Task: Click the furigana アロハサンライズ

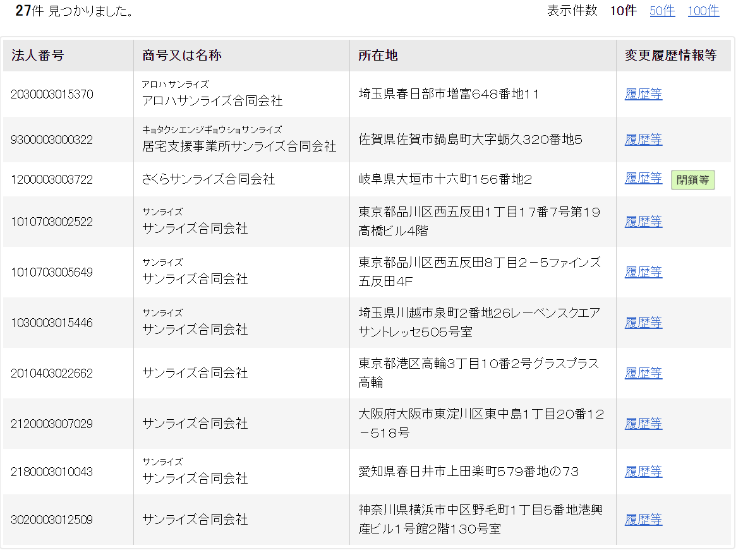Action: click(176, 84)
